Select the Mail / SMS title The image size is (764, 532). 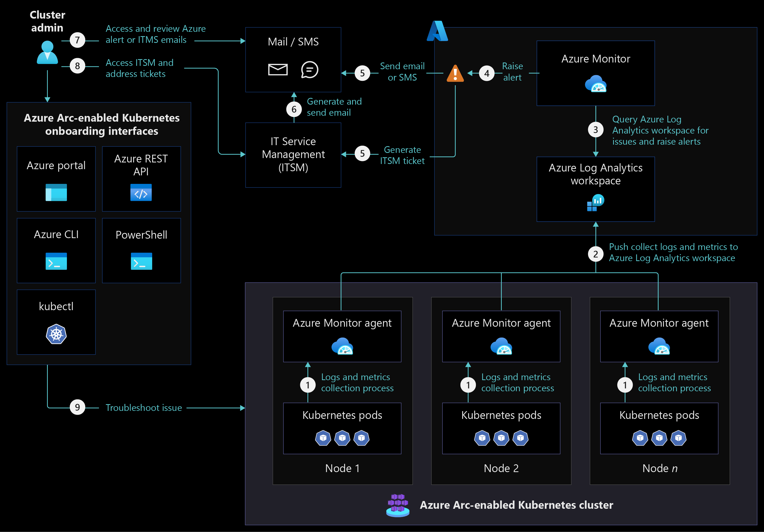point(293,42)
